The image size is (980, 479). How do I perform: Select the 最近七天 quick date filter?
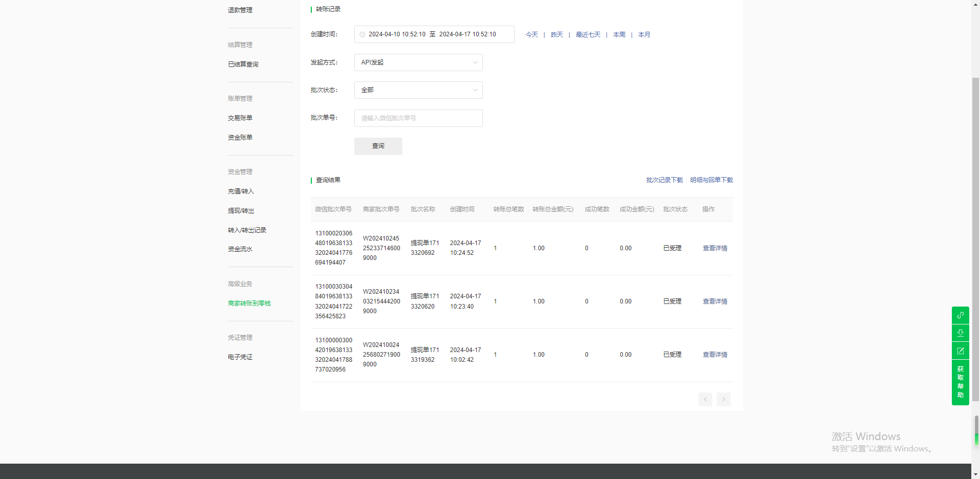[588, 35]
